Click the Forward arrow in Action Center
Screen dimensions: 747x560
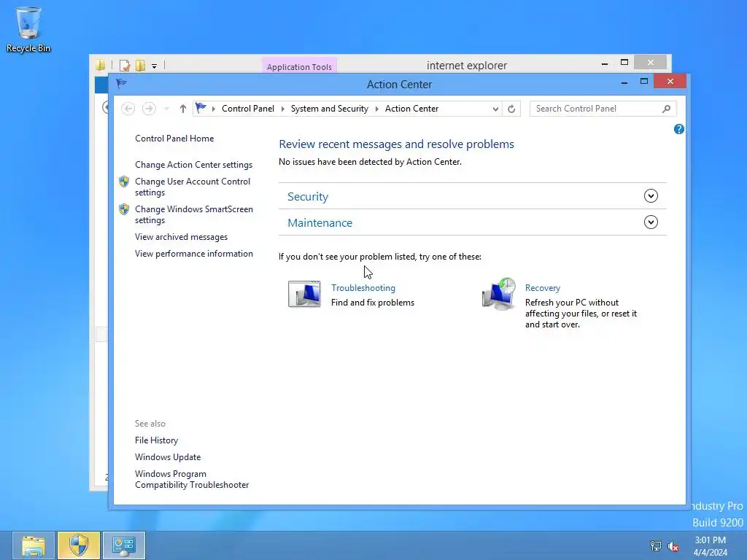coord(149,109)
